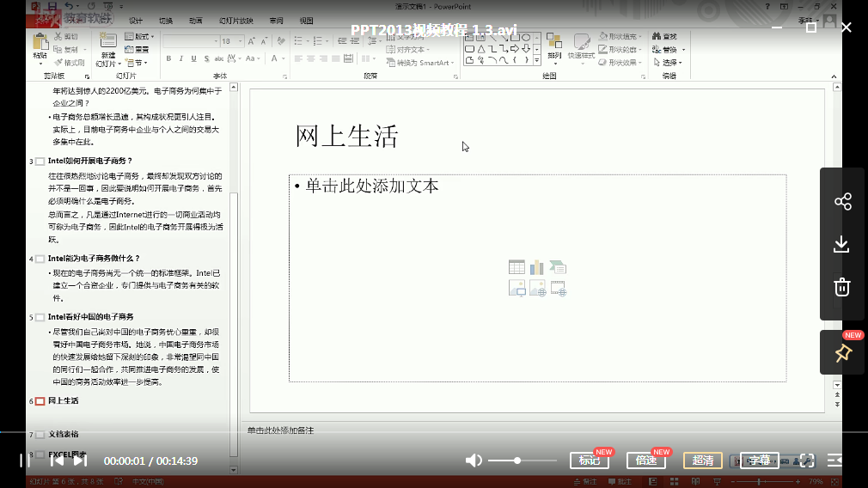This screenshot has width=868, height=488.
Task: Select slide 6 网上生活 in outline
Action: coord(63,400)
